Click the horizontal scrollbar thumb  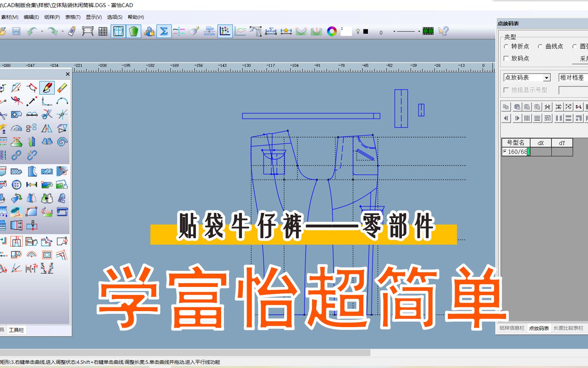pos(185,352)
